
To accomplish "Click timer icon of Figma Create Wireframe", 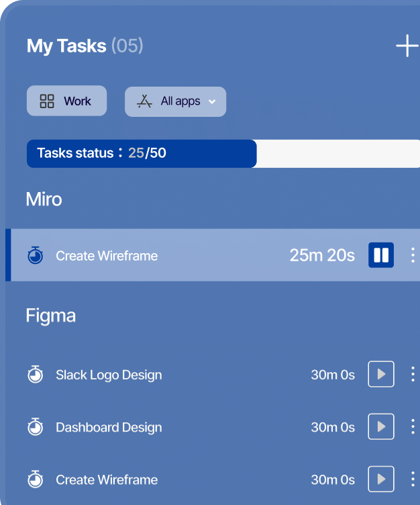I will click(x=36, y=479).
